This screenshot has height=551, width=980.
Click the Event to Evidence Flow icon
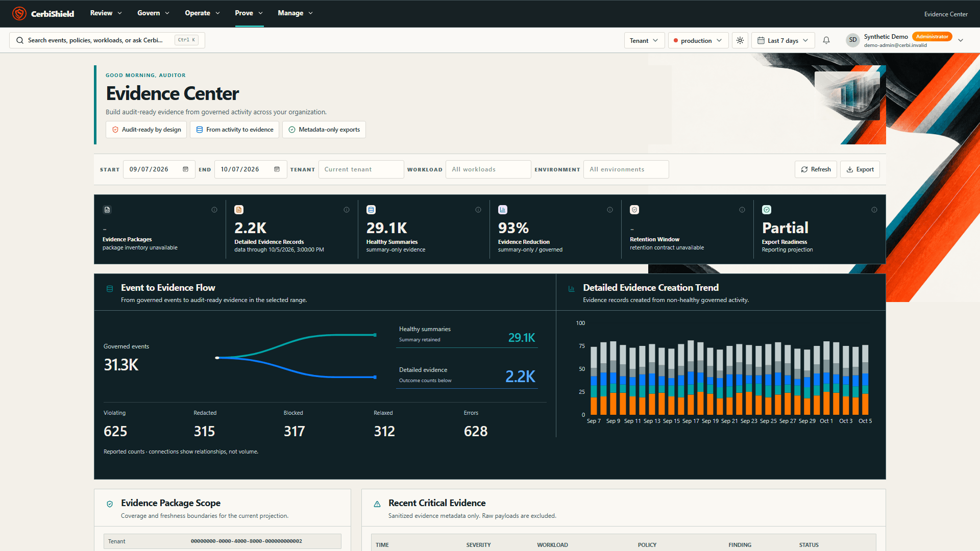[x=110, y=289]
